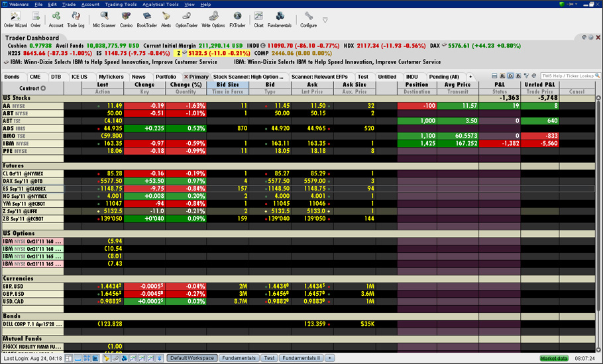Add a new page tab with the plus
The height and width of the screenshot is (364, 603).
pos(470,76)
